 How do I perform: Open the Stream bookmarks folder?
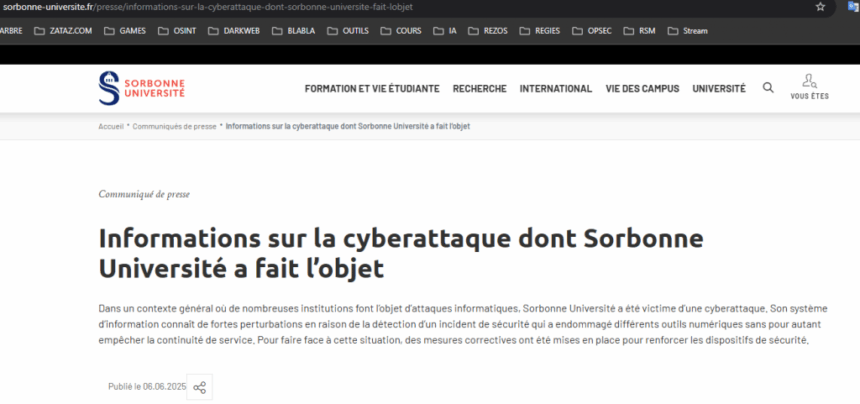click(x=688, y=31)
